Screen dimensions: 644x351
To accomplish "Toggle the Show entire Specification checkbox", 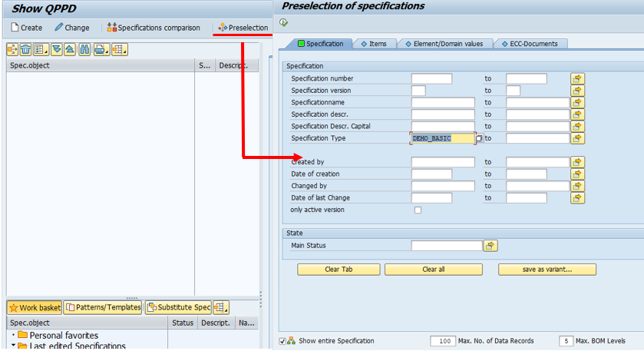I will coord(282,340).
